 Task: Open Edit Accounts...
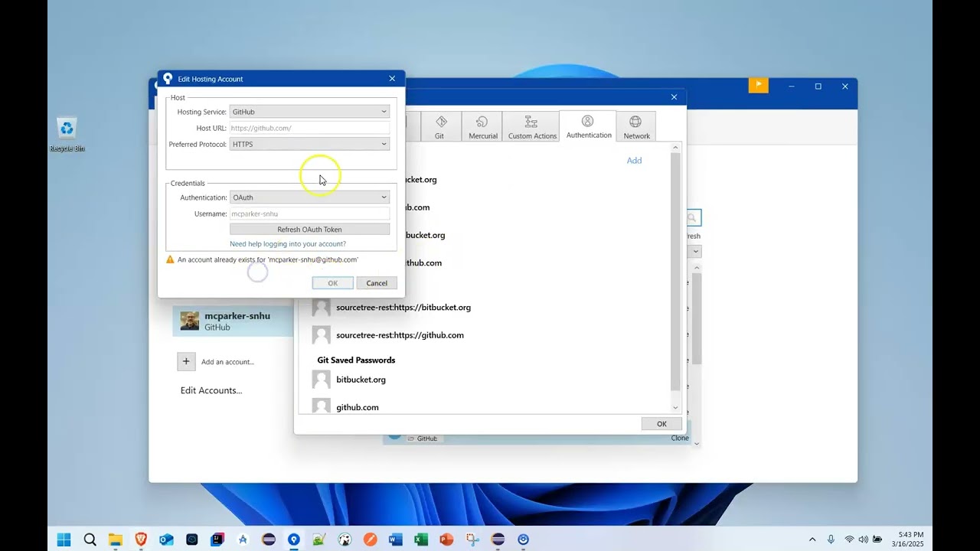pos(211,390)
